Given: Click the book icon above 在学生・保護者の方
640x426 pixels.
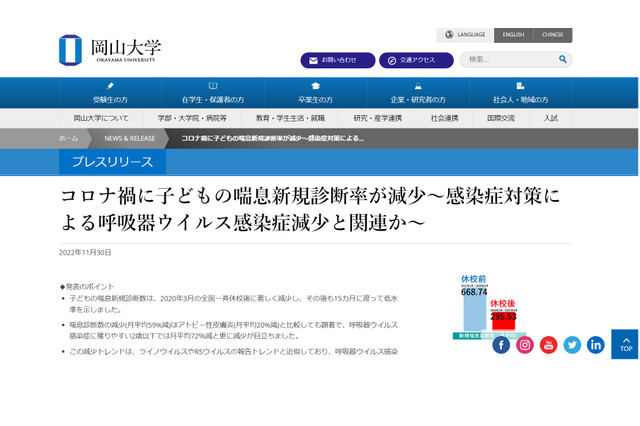Looking at the screenshot, I should (213, 86).
